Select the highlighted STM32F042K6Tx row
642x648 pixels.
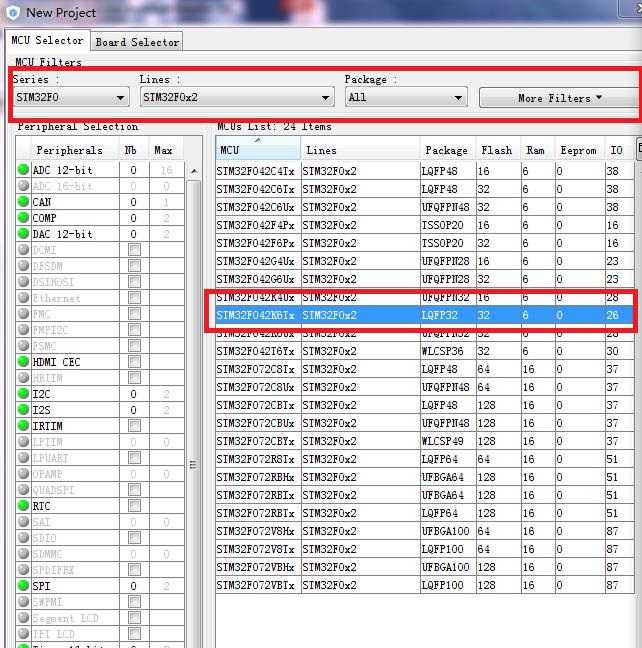click(x=425, y=315)
